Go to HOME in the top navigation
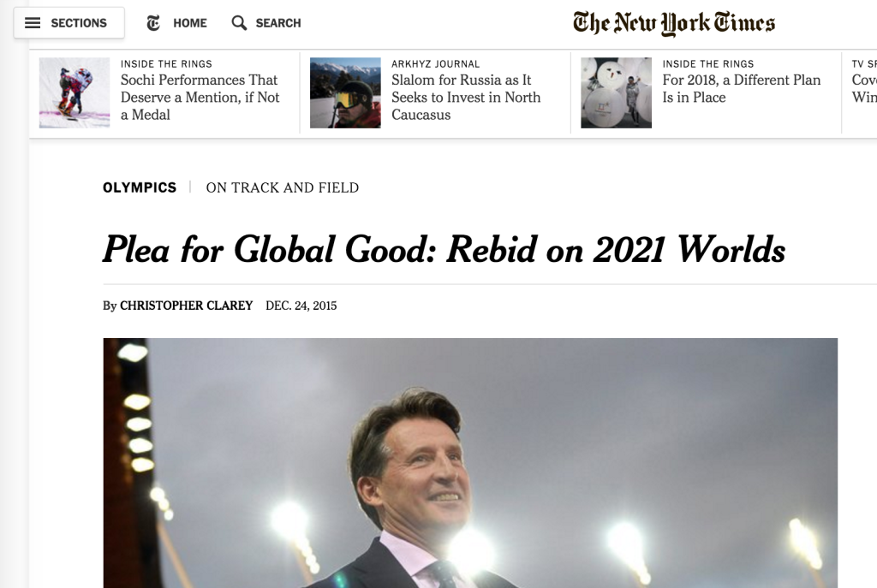The height and width of the screenshot is (588, 877). tap(189, 23)
